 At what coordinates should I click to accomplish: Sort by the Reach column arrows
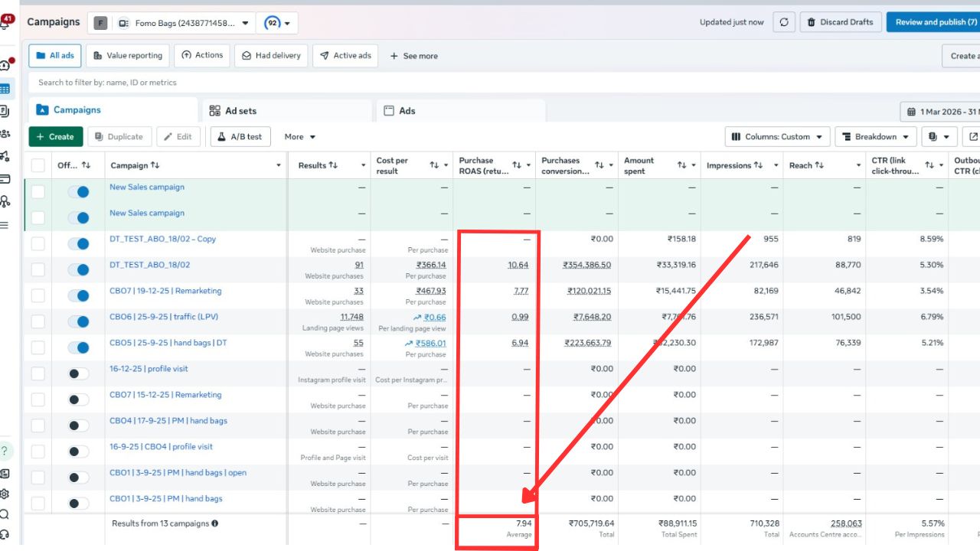pyautogui.click(x=819, y=165)
